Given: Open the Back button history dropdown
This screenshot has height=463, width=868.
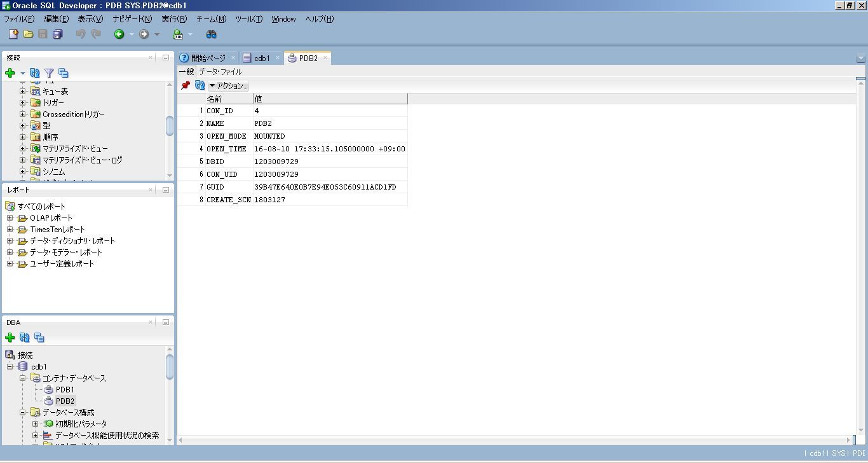Looking at the screenshot, I should tap(132, 34).
